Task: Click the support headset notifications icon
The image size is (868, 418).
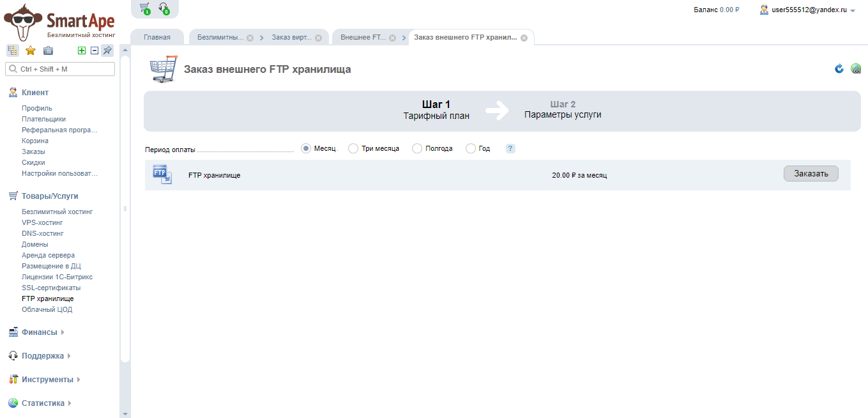Action: click(164, 8)
